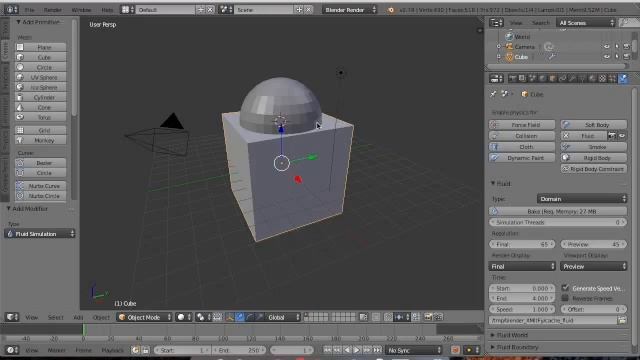Add a Nurbs Circle curve

click(x=40, y=196)
